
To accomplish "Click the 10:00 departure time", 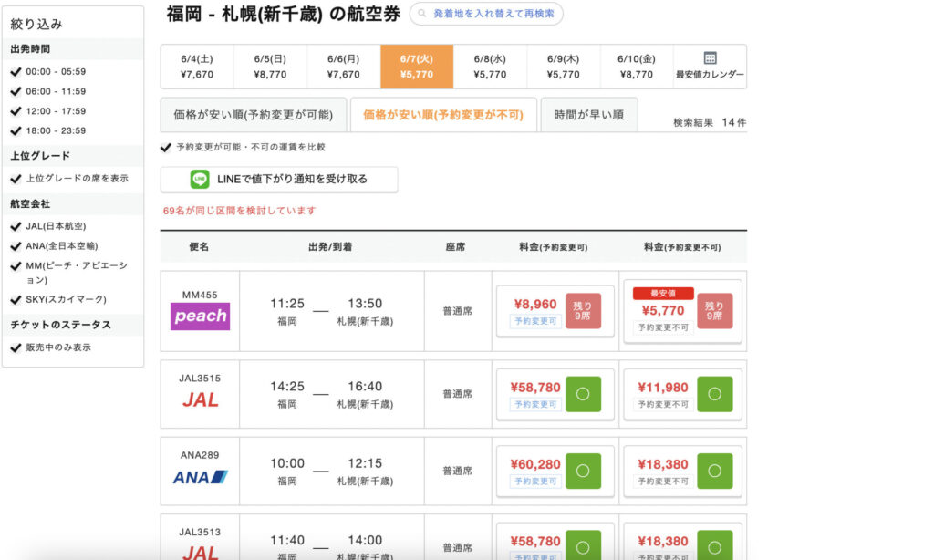I will [287, 463].
